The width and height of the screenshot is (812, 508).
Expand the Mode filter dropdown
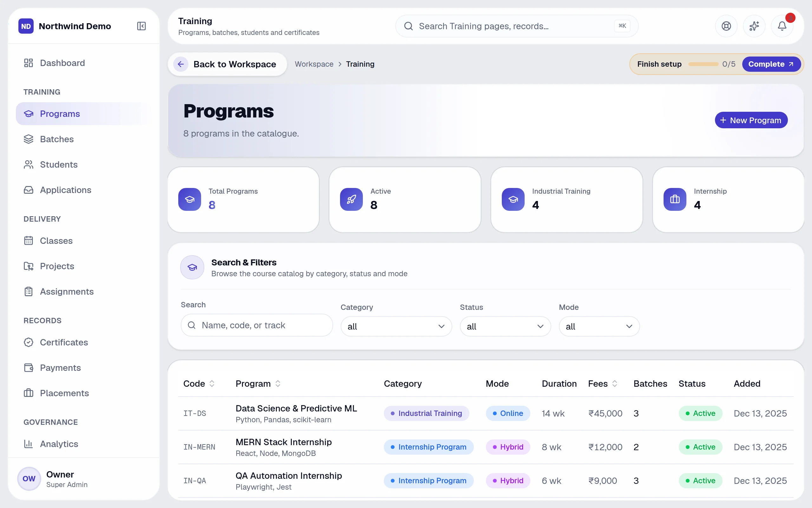[x=599, y=326]
